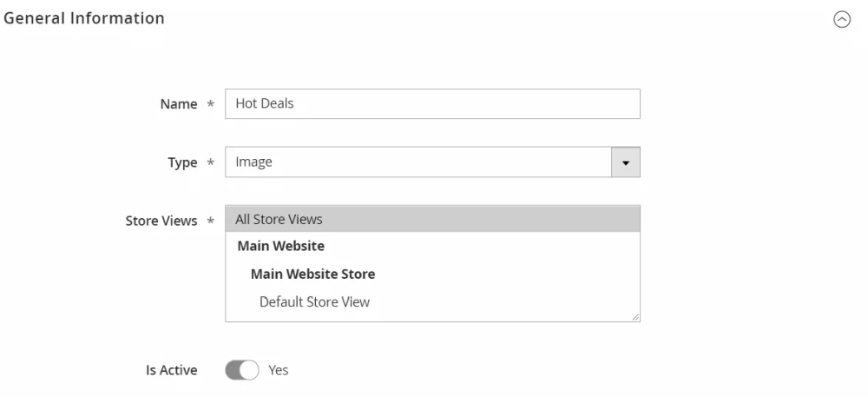Select Main Website in Store Views list

click(x=280, y=247)
